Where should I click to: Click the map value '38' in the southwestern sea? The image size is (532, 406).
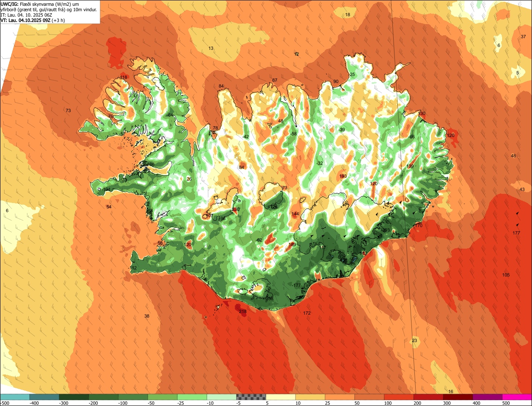(x=147, y=316)
